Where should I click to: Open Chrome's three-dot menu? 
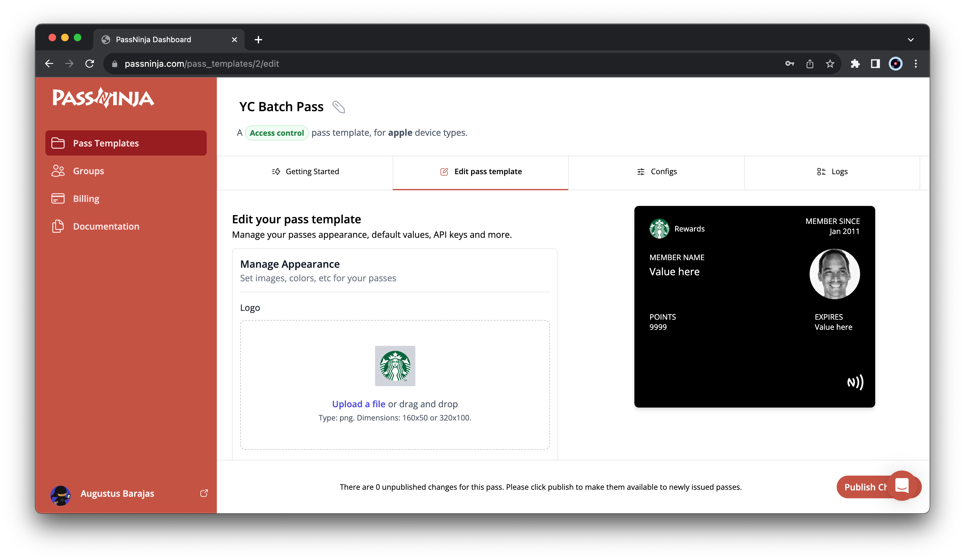pos(916,64)
